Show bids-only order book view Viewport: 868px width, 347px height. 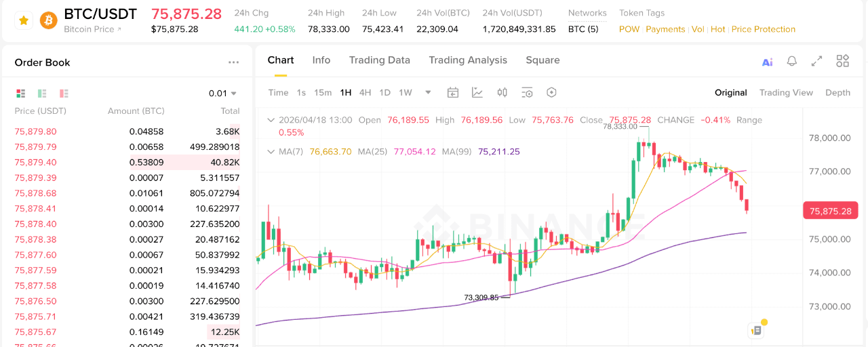42,94
